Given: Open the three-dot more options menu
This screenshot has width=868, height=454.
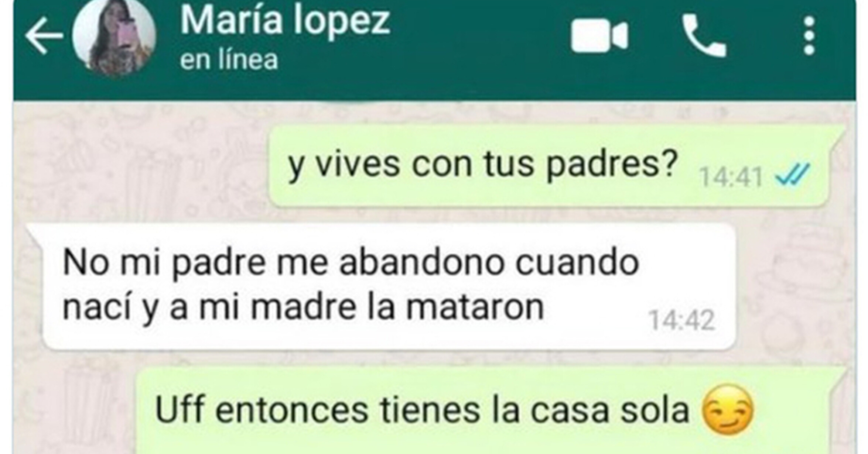Looking at the screenshot, I should click(809, 36).
